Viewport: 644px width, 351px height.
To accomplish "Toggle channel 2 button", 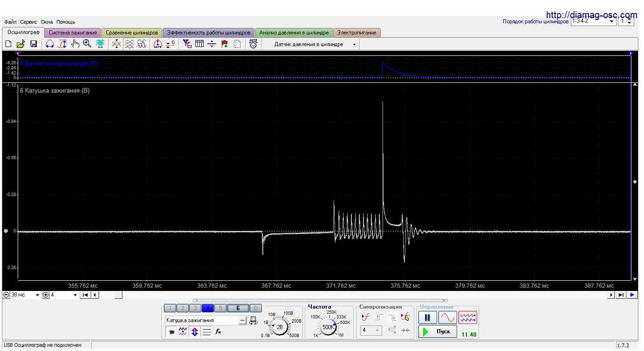I will (x=183, y=308).
